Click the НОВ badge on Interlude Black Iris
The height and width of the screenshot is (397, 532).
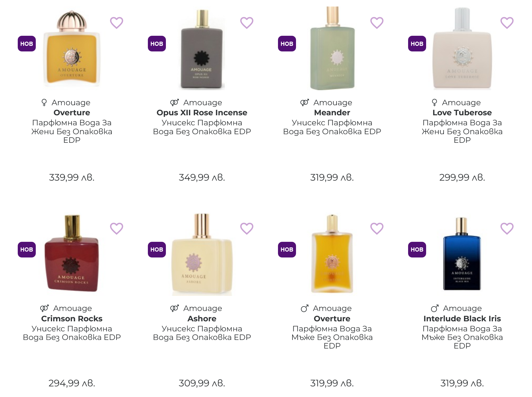click(x=417, y=249)
